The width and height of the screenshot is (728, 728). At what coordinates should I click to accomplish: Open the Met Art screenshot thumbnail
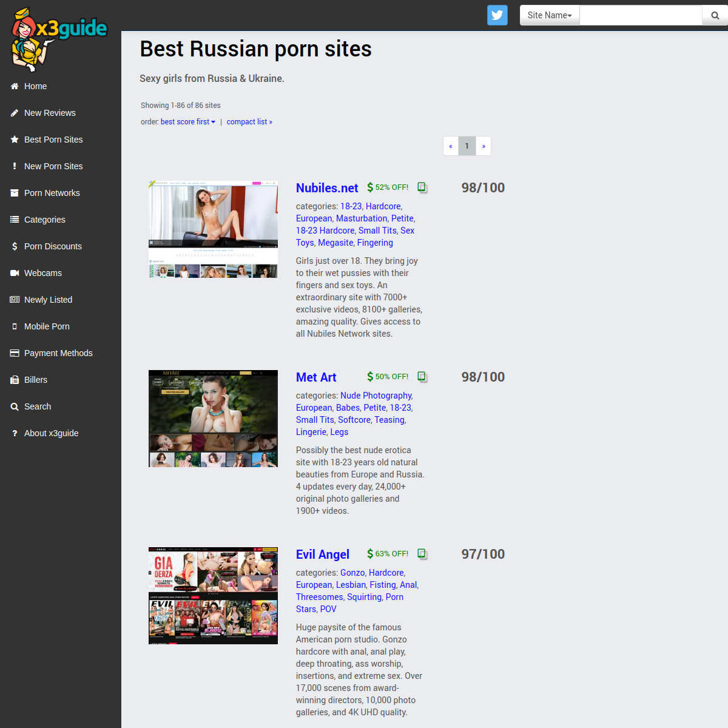pyautogui.click(x=213, y=419)
